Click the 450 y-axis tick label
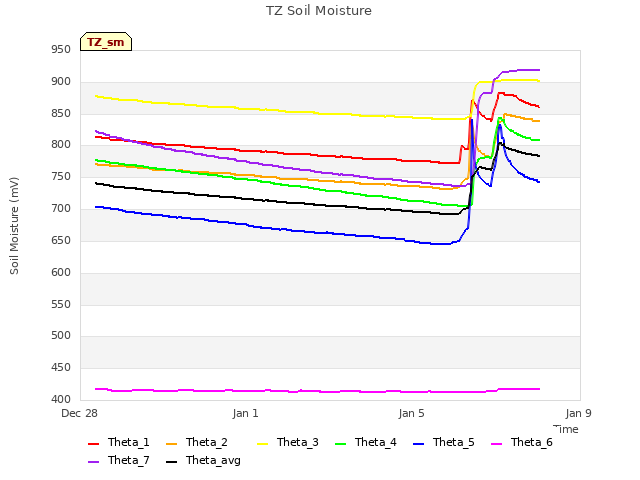 (x=61, y=368)
